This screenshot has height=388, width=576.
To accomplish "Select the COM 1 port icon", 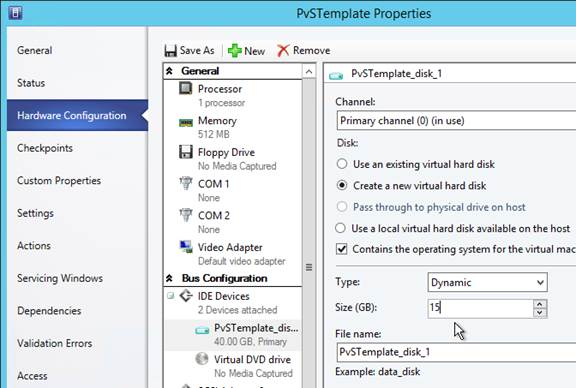I will (x=186, y=183).
